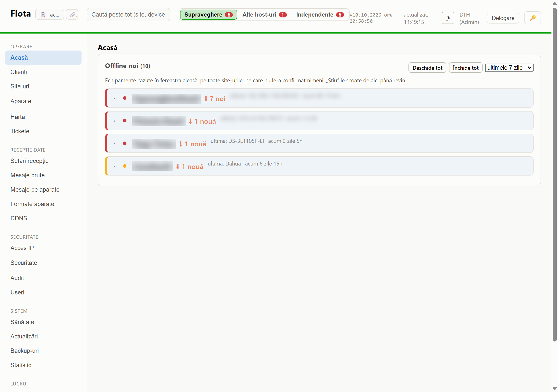This screenshot has width=558, height=392.
Task: Switch to the Supraveghere tab
Action: click(208, 15)
